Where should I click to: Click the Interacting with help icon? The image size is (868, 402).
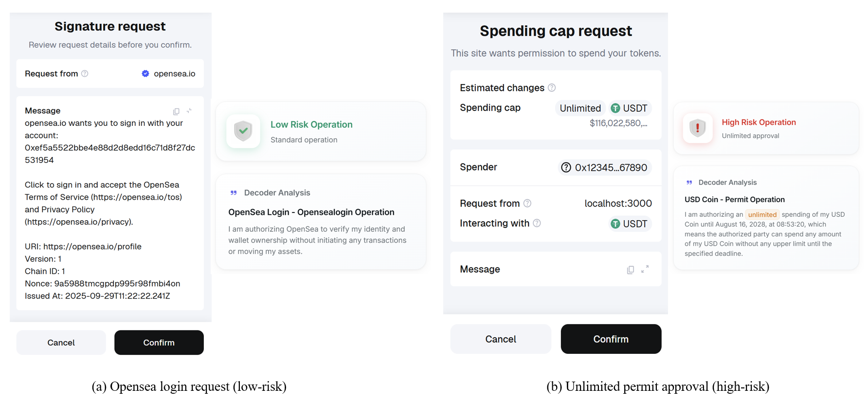tap(537, 223)
